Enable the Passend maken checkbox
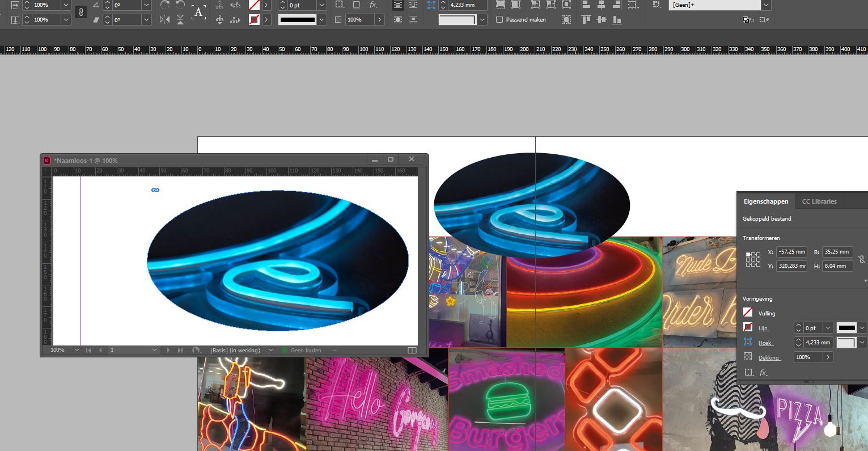Screen dimensions: 868x451 [x=500, y=19]
